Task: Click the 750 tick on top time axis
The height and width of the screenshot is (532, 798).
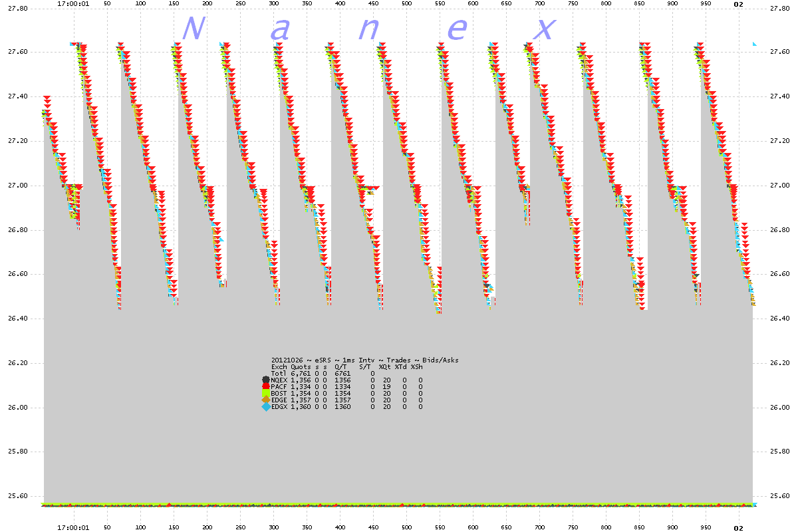Action: pyautogui.click(x=573, y=4)
